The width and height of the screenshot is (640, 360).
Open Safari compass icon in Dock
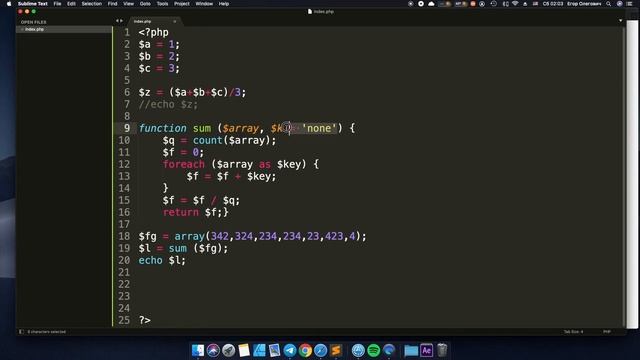320,350
